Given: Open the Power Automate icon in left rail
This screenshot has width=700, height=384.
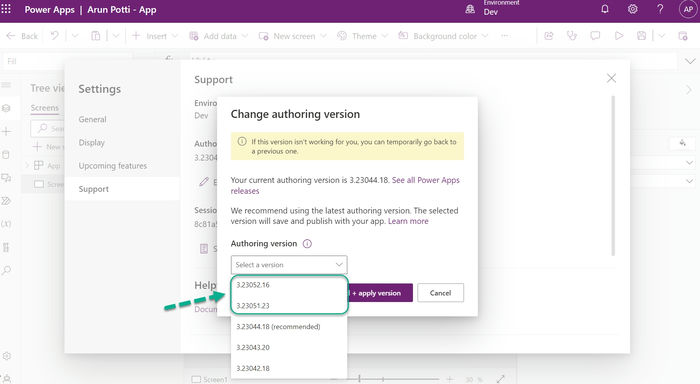Looking at the screenshot, I should [6, 201].
